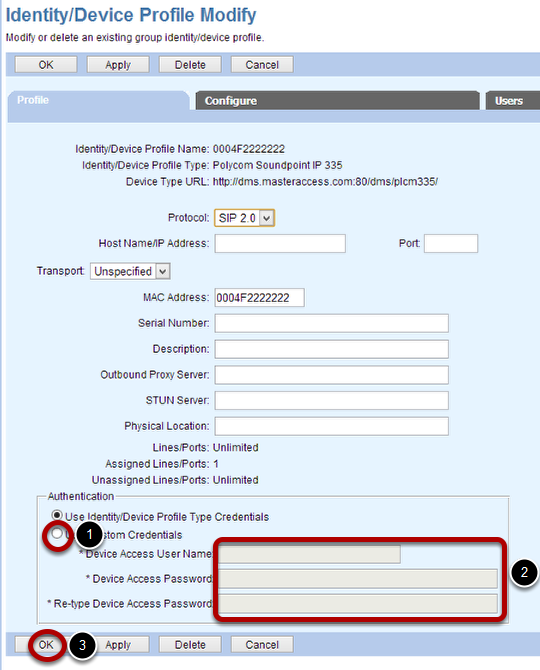Image resolution: width=540 pixels, height=670 pixels.
Task: Click the top Delete button
Action: pyautogui.click(x=190, y=65)
